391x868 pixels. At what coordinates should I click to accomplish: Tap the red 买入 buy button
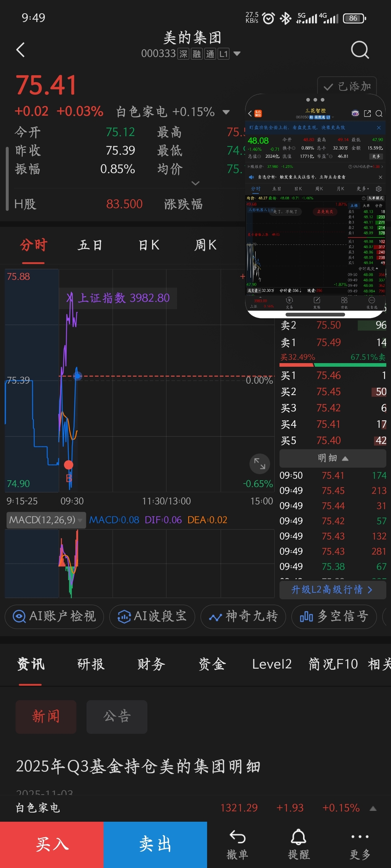[52, 845]
